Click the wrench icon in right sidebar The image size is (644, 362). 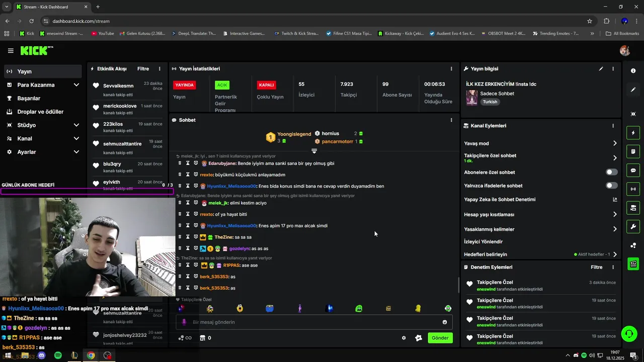pos(633,226)
